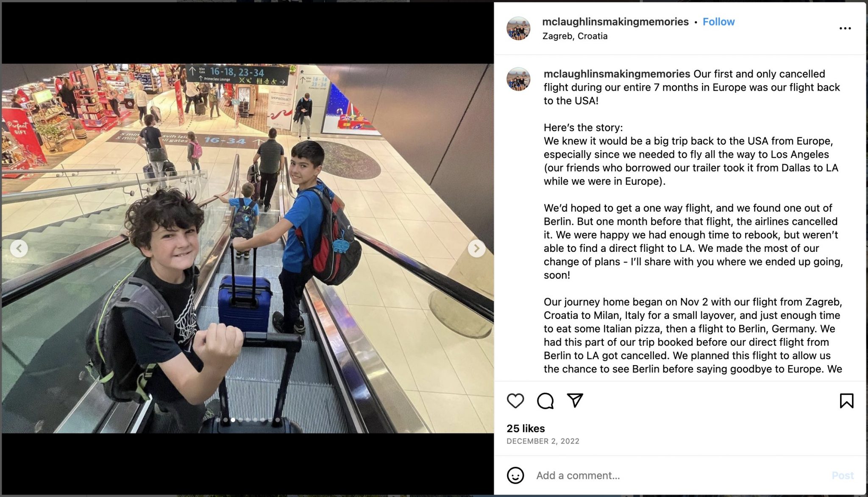The image size is (868, 497).
Task: Open the emoji picker smiley icon
Action: 515,475
